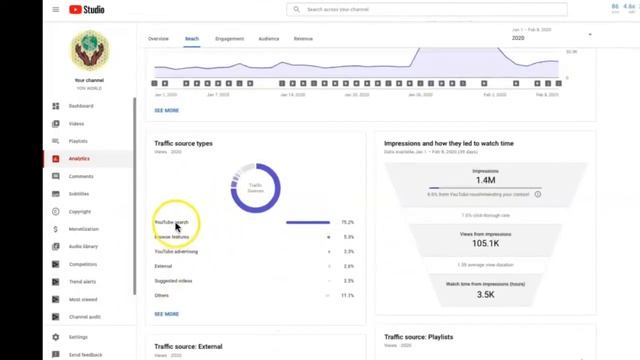Open the YouTube search traffic source row
The image size is (640, 360).
tap(254, 222)
